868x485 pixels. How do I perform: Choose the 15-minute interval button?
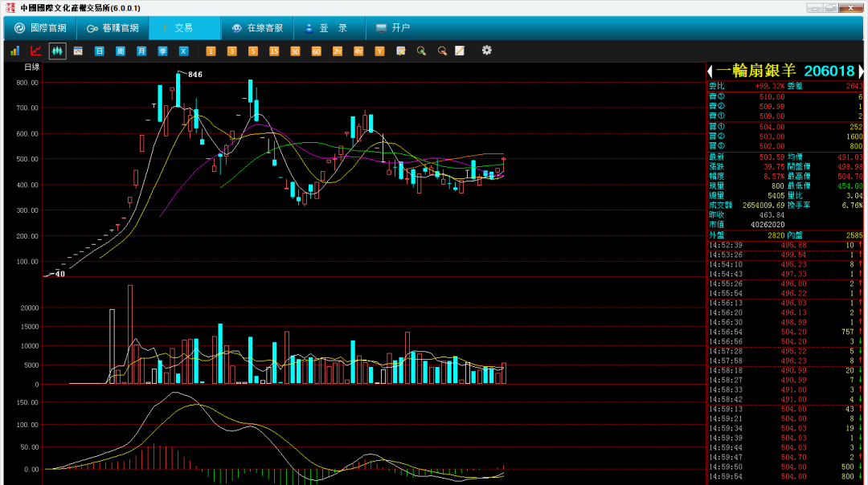274,51
